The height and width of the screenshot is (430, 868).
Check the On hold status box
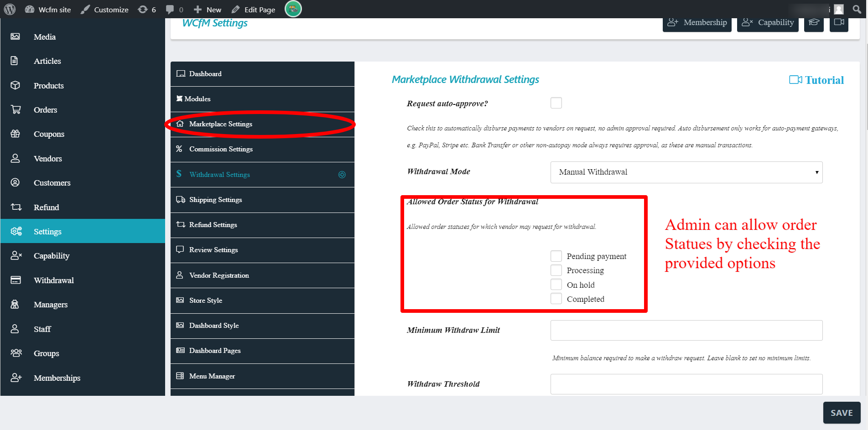click(x=556, y=285)
